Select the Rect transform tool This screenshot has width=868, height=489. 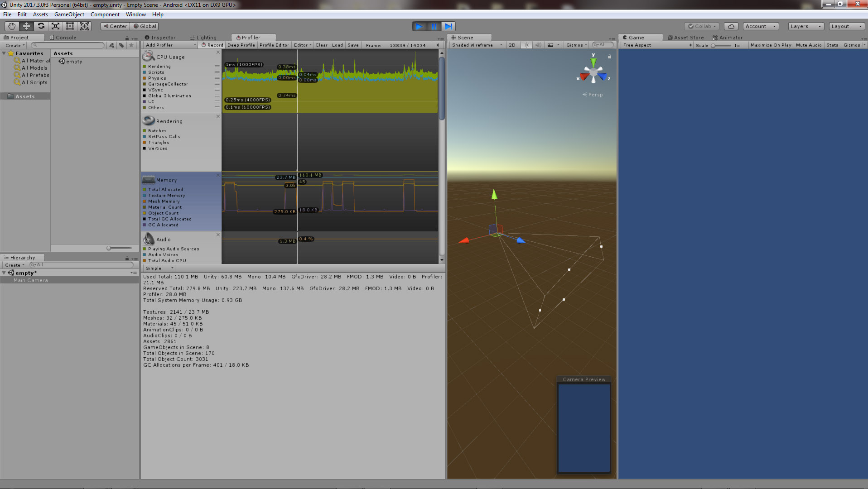click(x=70, y=26)
